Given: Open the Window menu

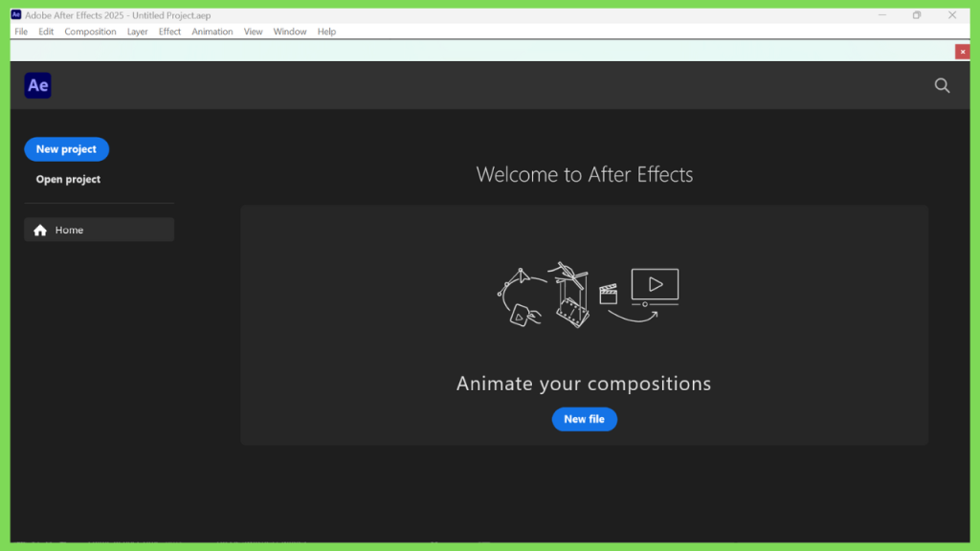Looking at the screenshot, I should [x=289, y=32].
